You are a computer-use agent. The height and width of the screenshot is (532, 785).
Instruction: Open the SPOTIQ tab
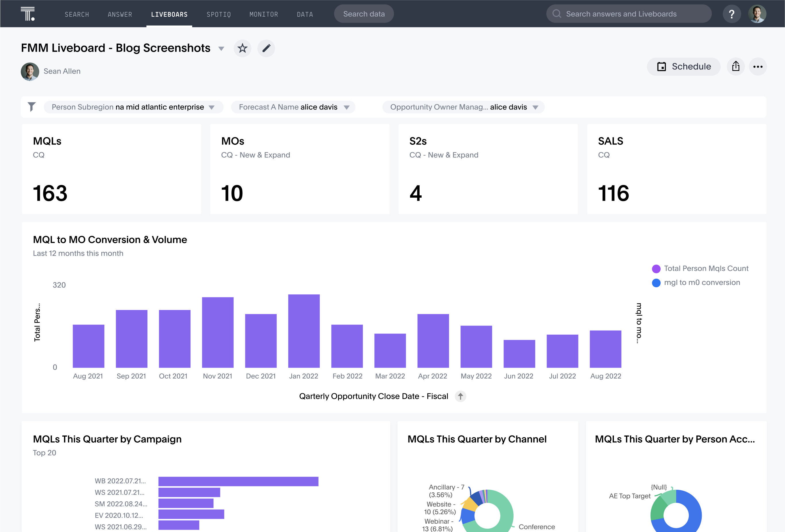220,13
